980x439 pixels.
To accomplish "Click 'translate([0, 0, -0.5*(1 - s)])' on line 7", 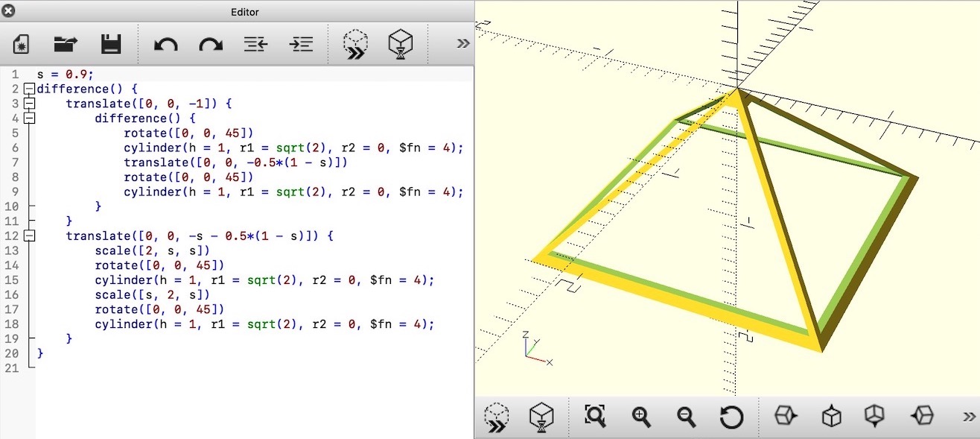I will point(235,162).
